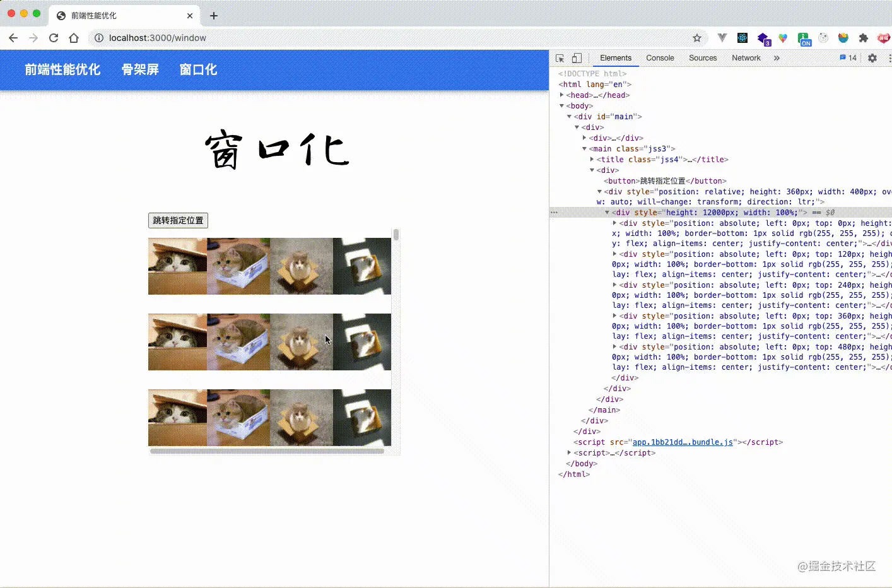
Task: Switch to the Elements tab
Action: [616, 58]
